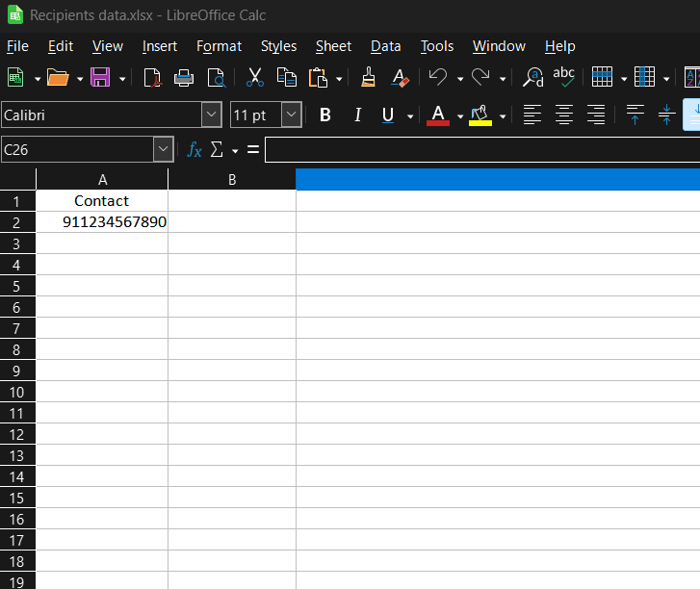Toggle underline formatting
Screen dimensions: 700x589
(x=388, y=115)
